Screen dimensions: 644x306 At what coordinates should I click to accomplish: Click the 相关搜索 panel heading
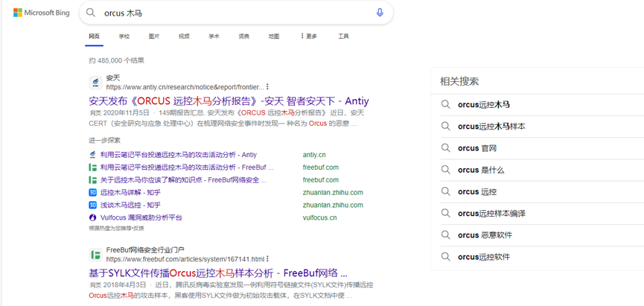[x=459, y=81]
